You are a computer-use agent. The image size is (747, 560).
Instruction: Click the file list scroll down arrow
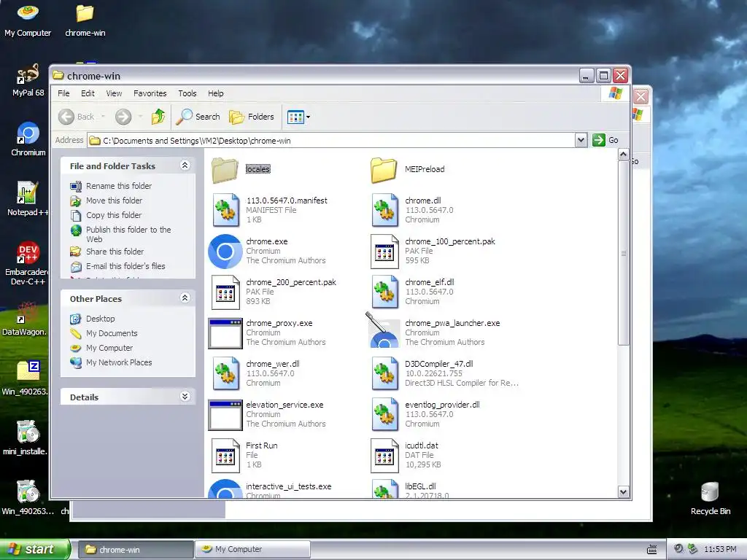[623, 492]
